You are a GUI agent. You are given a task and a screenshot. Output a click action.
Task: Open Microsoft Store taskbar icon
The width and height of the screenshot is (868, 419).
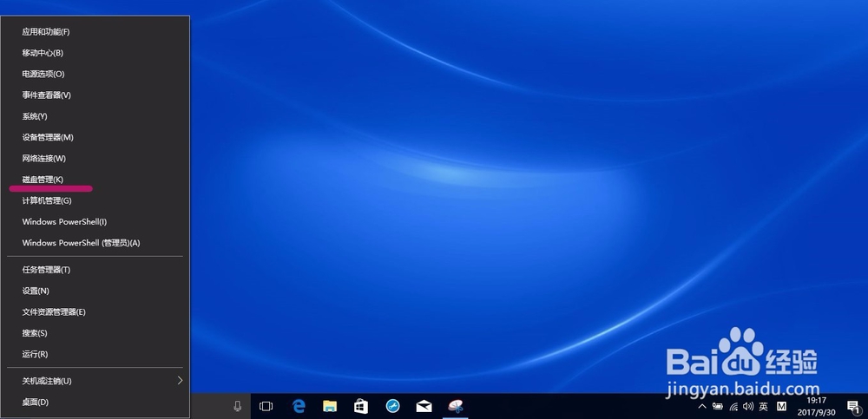tap(361, 406)
